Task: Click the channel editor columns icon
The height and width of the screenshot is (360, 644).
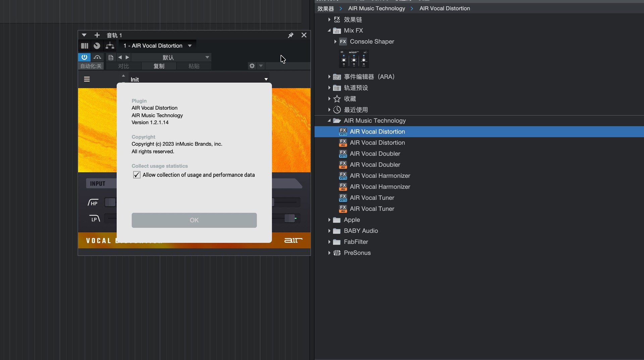Action: tap(85, 46)
